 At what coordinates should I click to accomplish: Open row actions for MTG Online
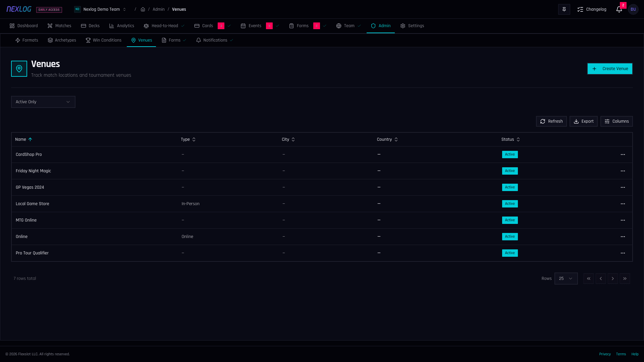click(623, 220)
